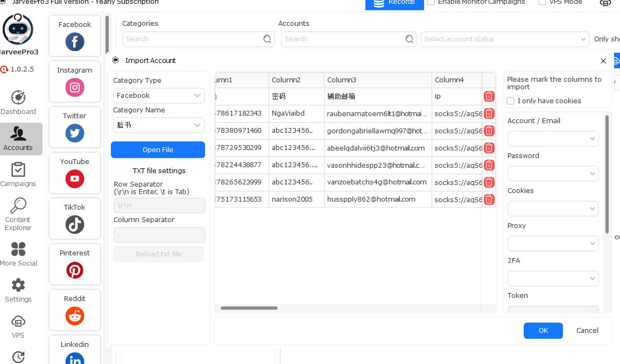620x364 pixels.
Task: Go to Dashboard in the sidebar
Action: (18, 102)
